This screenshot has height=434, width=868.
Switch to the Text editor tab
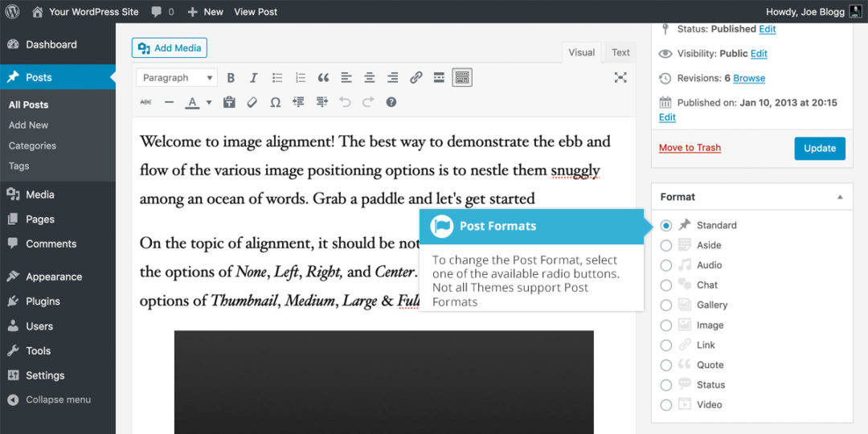pos(620,52)
